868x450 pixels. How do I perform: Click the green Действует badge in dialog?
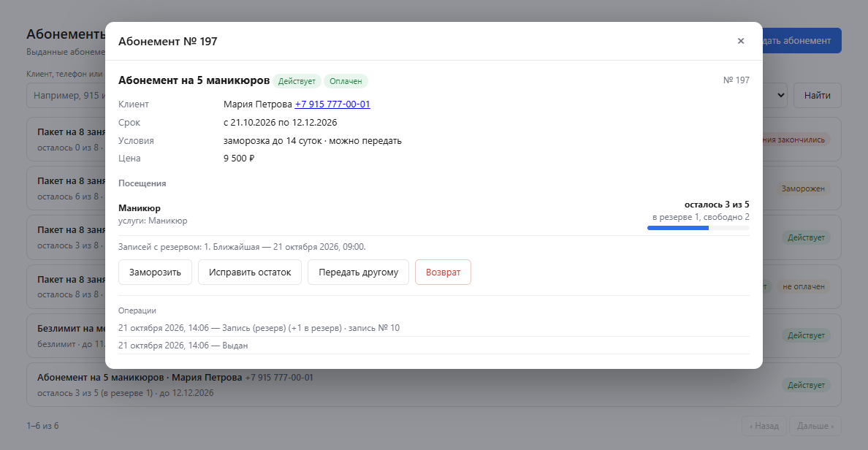297,81
